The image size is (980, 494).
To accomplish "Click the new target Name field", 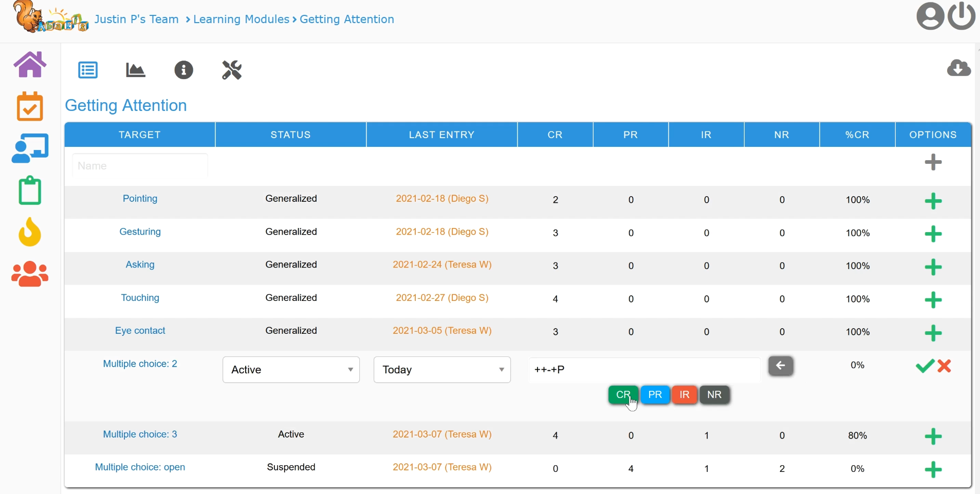I will pos(140,166).
